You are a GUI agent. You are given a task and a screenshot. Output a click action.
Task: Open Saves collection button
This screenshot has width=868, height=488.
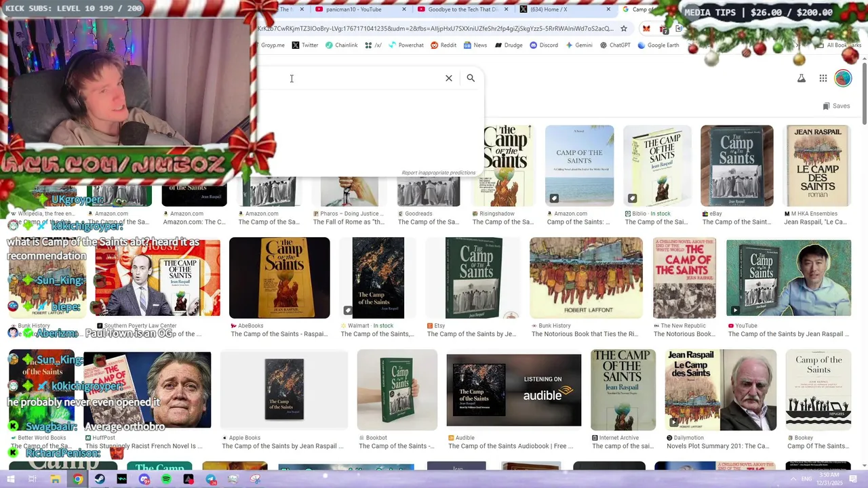[836, 106]
